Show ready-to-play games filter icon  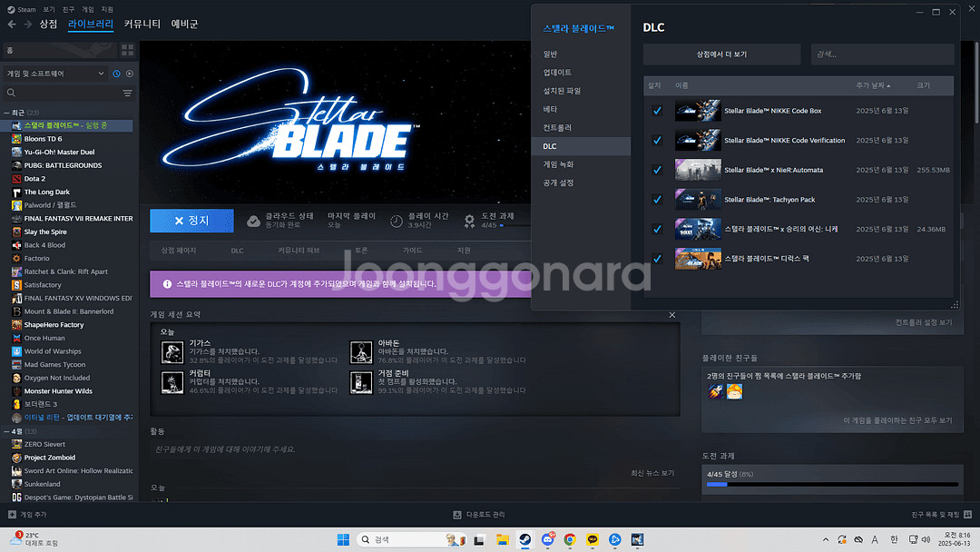coord(130,74)
